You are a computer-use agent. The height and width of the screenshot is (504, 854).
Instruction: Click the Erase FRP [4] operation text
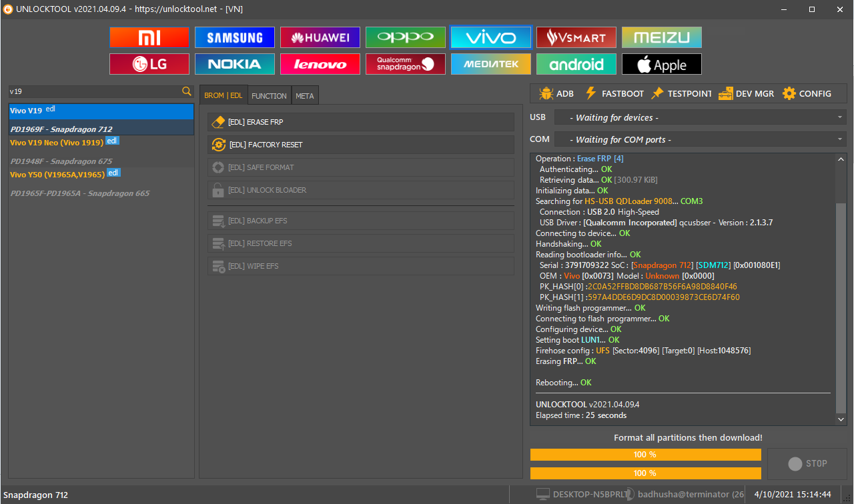coord(600,159)
